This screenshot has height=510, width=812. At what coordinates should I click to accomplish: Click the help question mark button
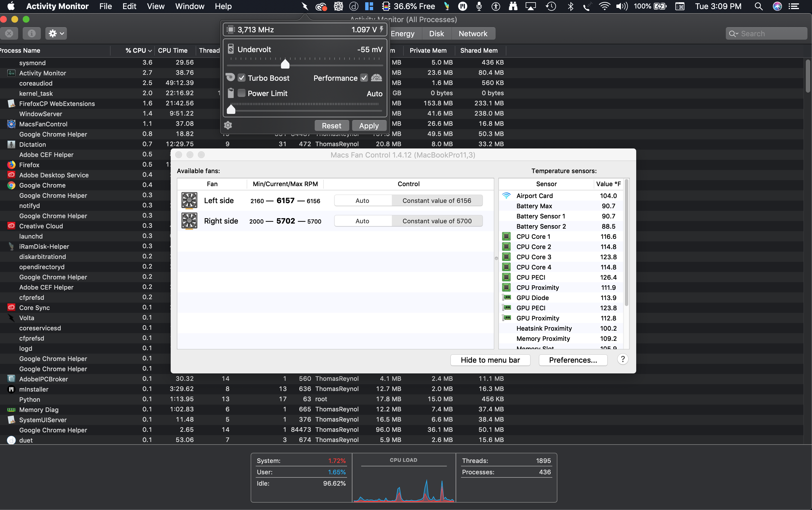coord(623,359)
